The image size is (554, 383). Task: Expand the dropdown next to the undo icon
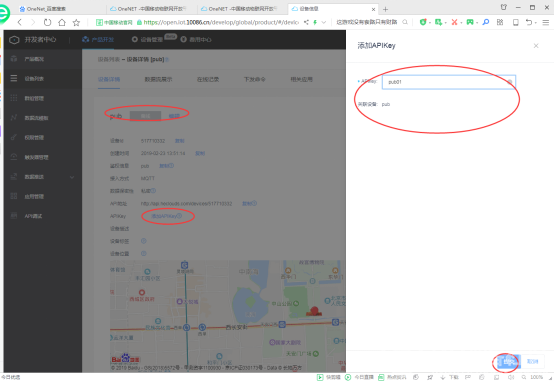coord(536,23)
